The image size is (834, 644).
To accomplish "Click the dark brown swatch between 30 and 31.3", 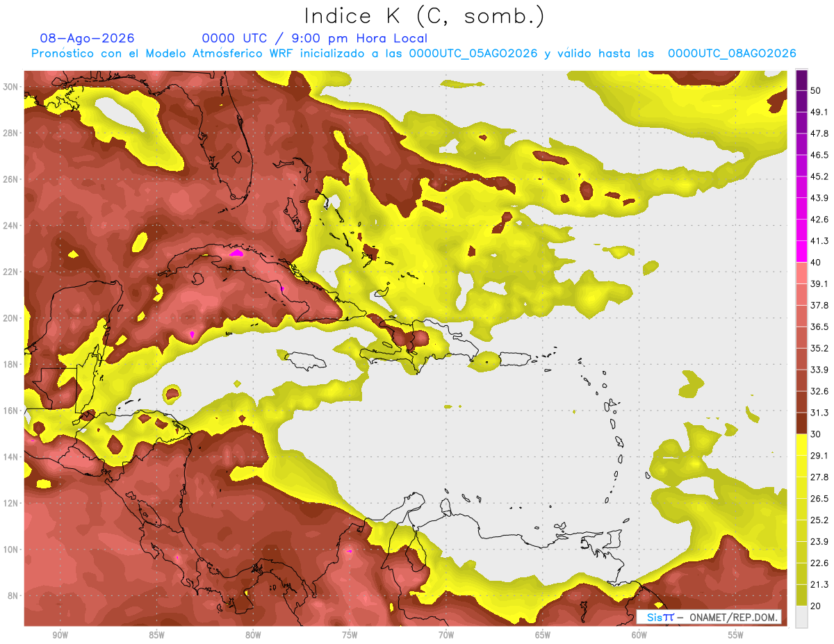I will (x=801, y=423).
